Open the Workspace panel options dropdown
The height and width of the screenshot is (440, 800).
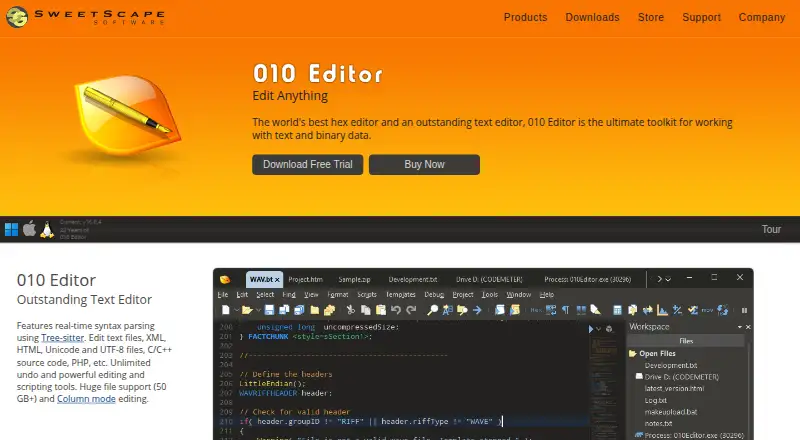coord(739,327)
